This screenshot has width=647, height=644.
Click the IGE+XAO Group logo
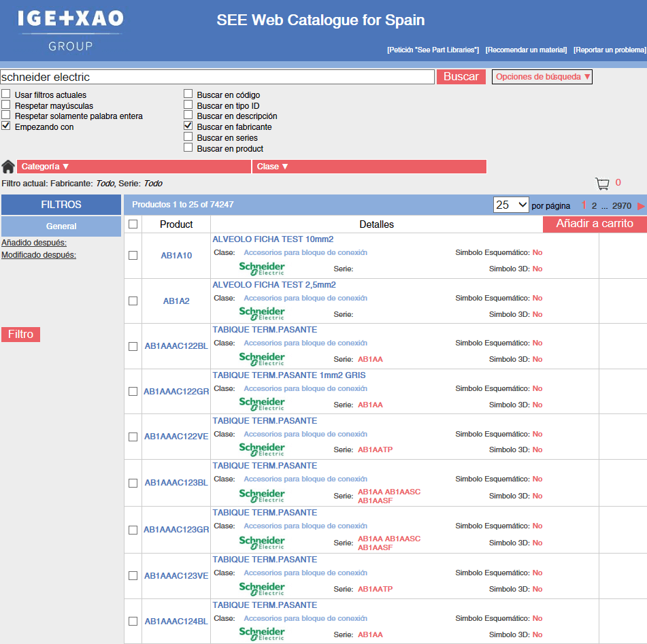pyautogui.click(x=70, y=31)
